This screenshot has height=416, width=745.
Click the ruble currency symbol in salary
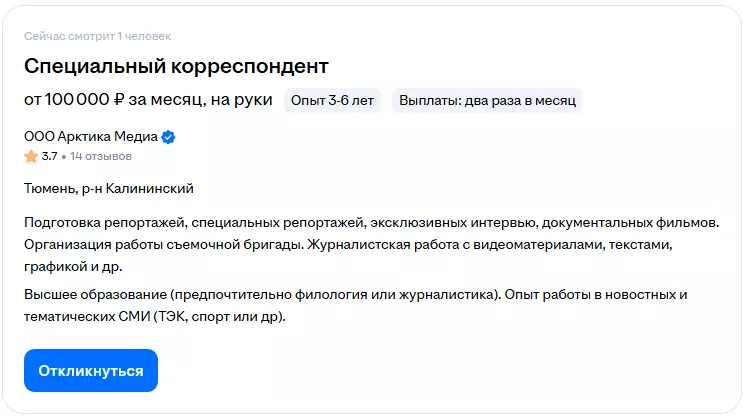[x=119, y=100]
